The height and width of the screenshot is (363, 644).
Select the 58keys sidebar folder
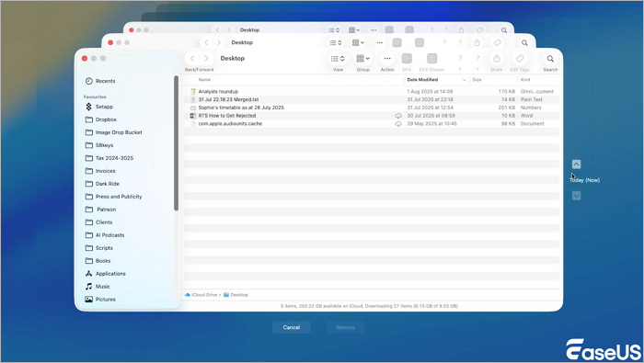point(99,145)
